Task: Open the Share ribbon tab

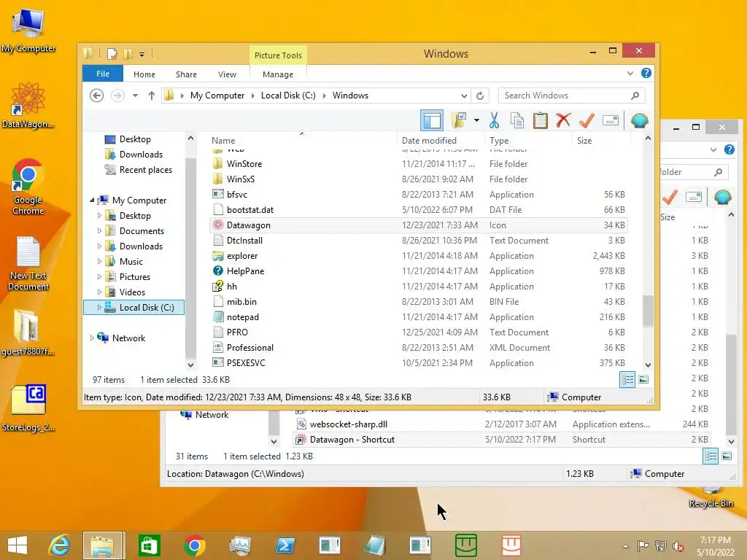Action: click(186, 74)
